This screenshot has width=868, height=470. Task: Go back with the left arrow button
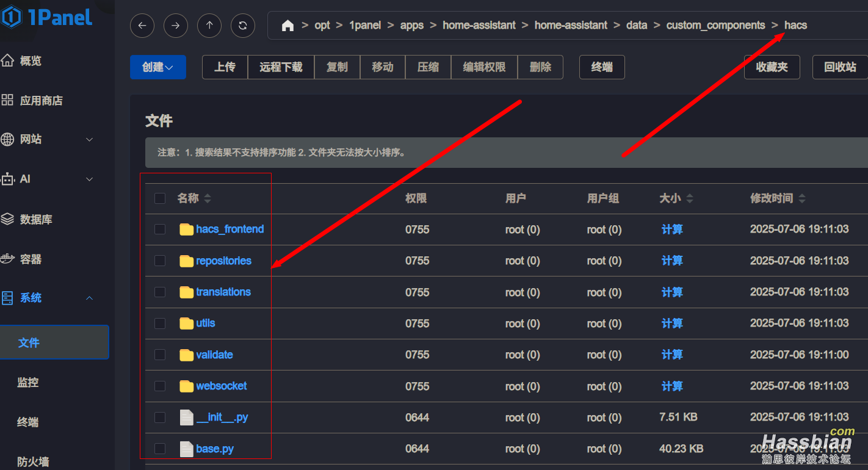coord(142,26)
